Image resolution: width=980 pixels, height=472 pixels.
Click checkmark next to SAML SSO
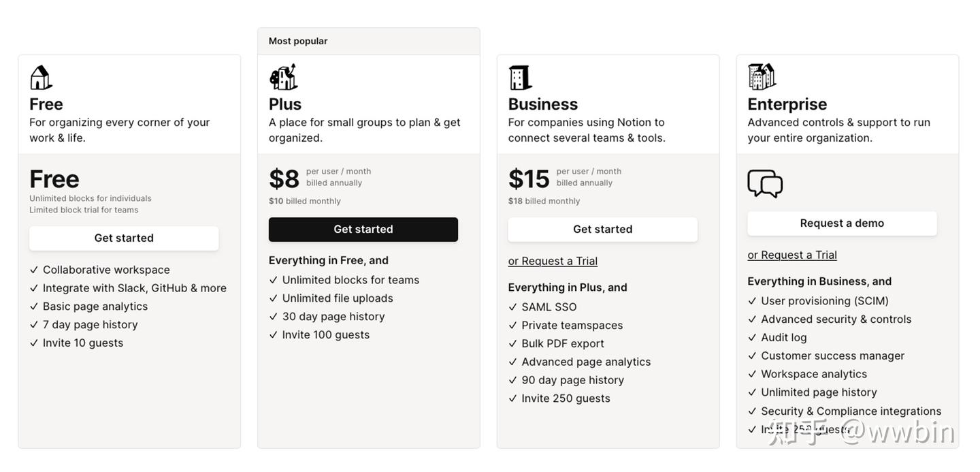(513, 307)
